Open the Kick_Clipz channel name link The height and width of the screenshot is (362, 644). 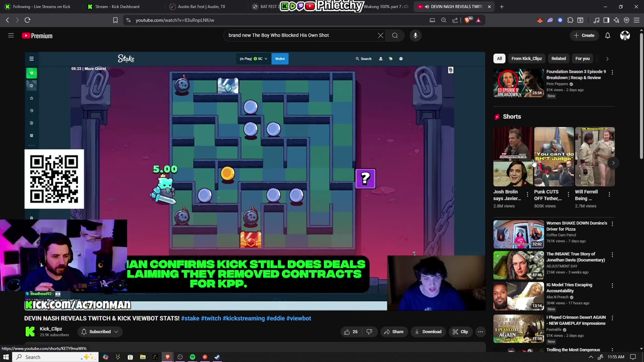(51, 329)
